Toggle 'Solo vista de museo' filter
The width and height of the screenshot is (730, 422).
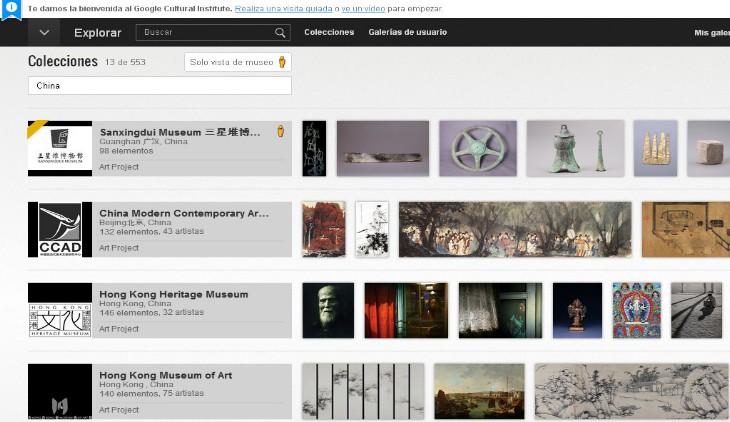[x=238, y=62]
